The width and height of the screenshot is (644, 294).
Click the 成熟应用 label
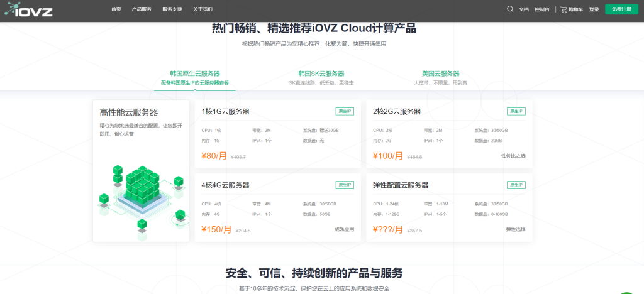pyautogui.click(x=344, y=230)
